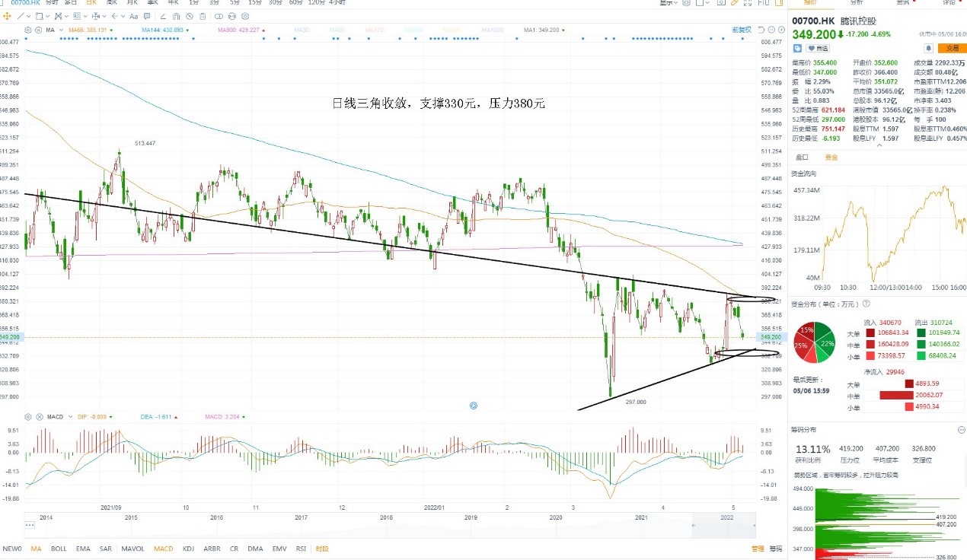Click the 00700.HK ticker in quote panel
The width and height of the screenshot is (967, 560).
pos(813,21)
